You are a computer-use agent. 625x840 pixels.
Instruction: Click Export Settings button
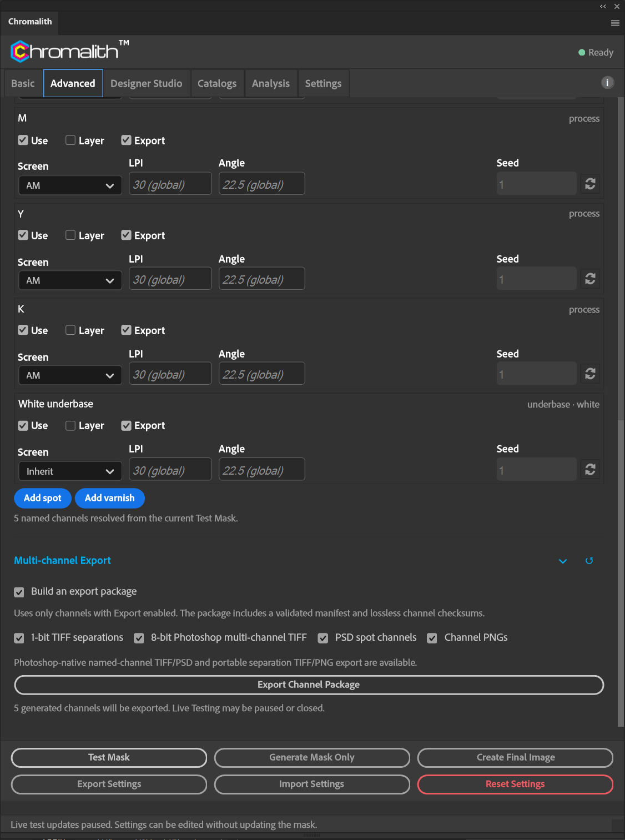point(109,784)
